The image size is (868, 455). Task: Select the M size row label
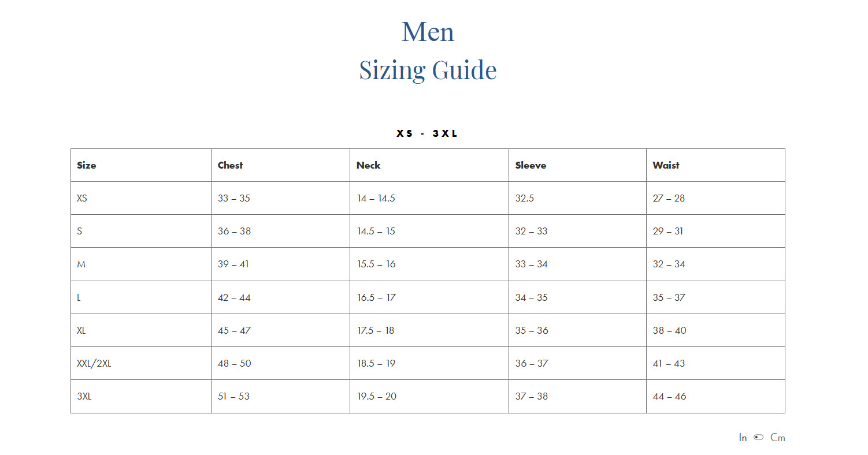click(81, 264)
